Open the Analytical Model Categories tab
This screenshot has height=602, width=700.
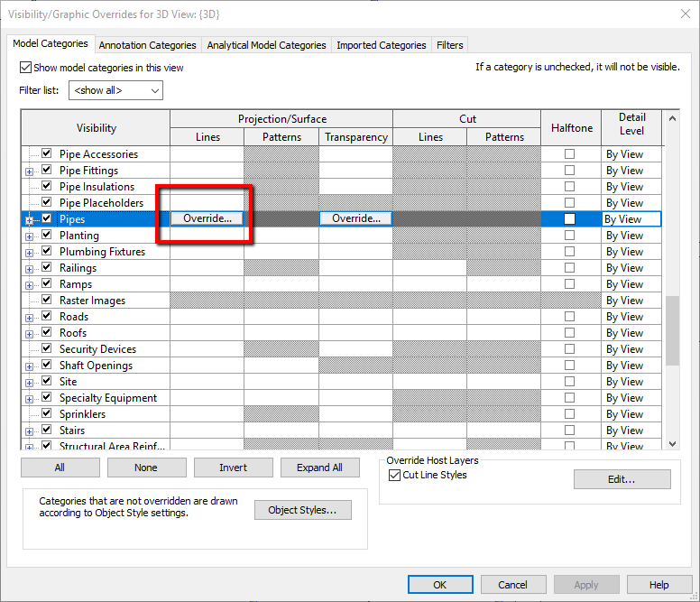coord(266,45)
